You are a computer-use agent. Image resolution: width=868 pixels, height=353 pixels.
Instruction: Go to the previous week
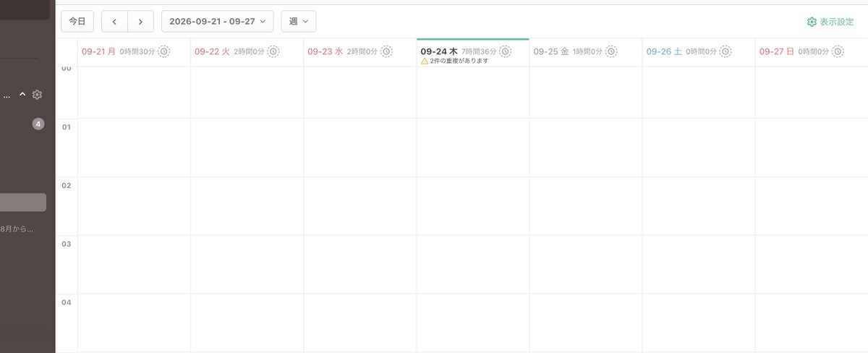[114, 22]
